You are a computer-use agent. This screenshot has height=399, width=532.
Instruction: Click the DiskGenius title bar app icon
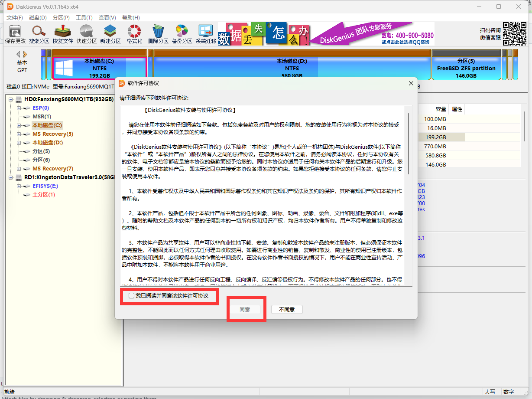(x=10, y=7)
